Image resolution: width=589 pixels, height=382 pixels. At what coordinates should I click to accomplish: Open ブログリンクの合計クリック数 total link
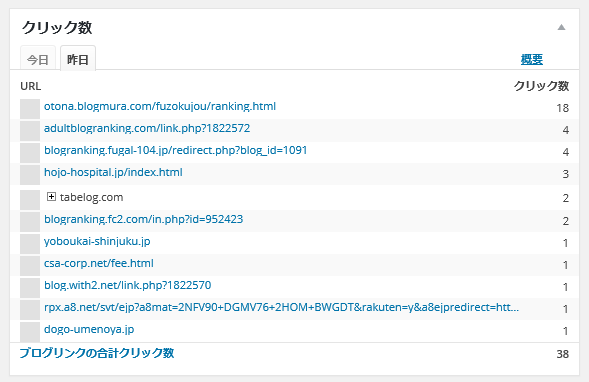click(x=97, y=353)
